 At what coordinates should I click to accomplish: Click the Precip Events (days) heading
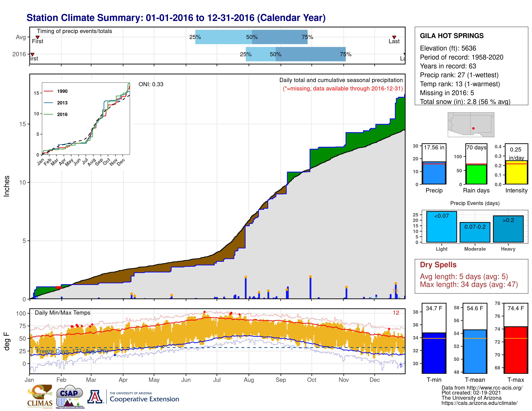[x=475, y=203]
